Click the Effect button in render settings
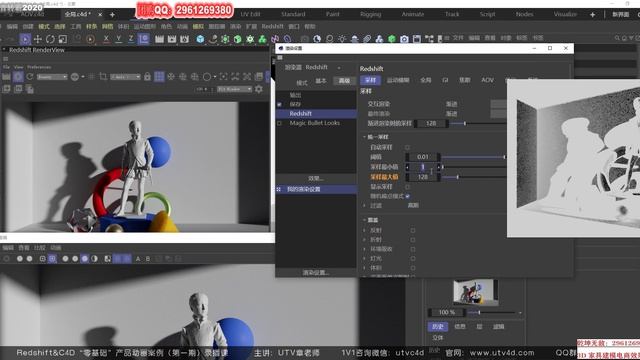 click(x=316, y=178)
